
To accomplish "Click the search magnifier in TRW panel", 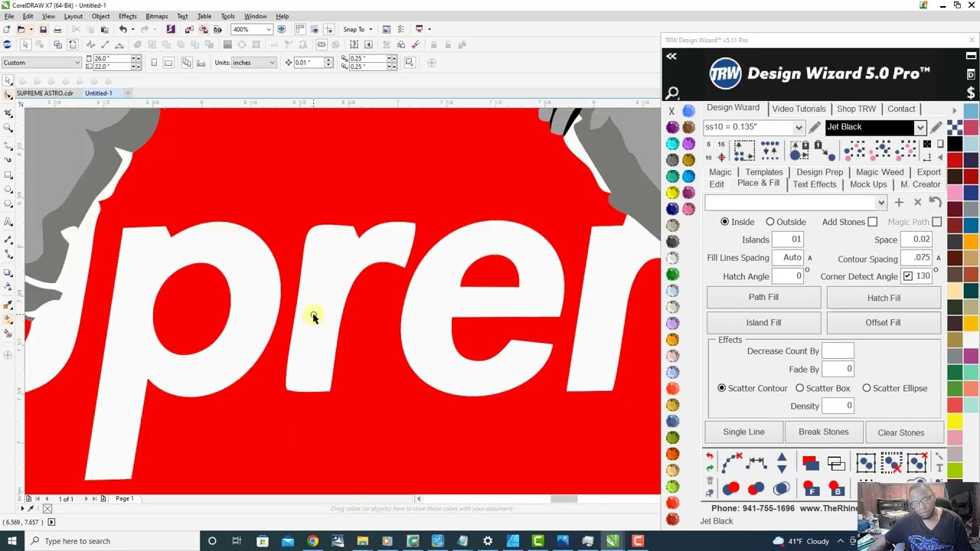I will [672, 93].
